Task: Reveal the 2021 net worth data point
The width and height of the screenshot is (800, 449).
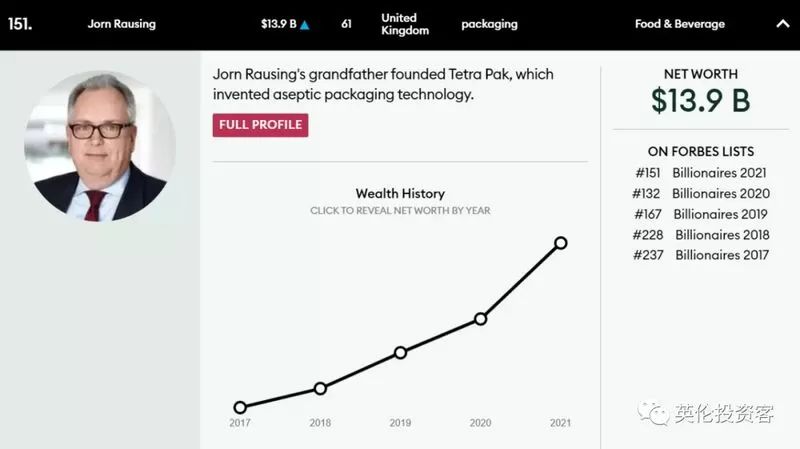Action: tap(560, 243)
